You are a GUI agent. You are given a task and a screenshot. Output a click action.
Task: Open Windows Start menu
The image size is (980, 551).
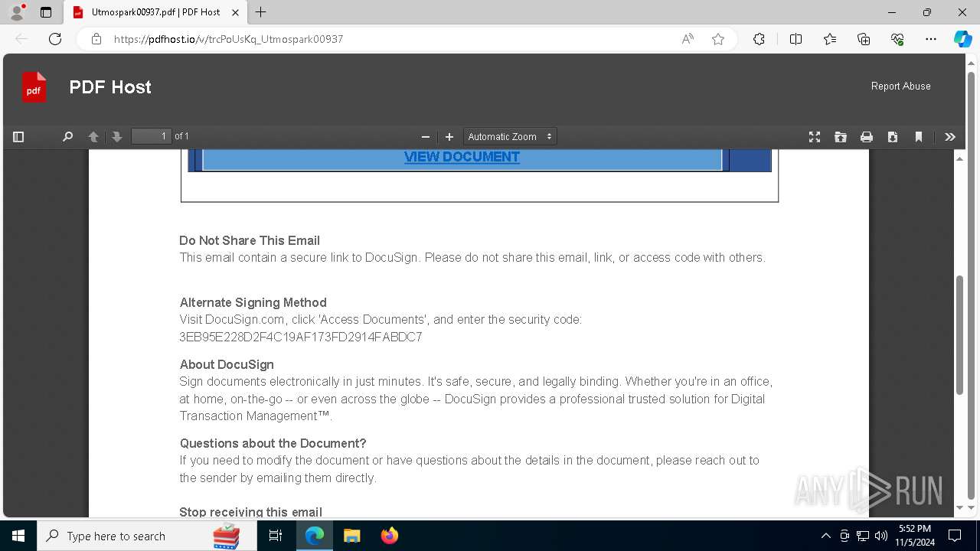coord(18,536)
